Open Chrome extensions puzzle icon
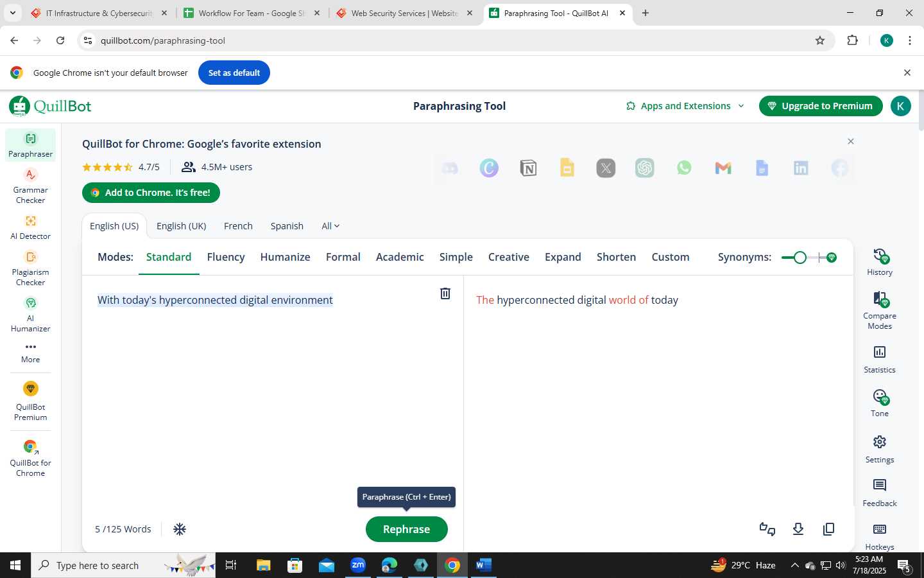This screenshot has height=578, width=924. 852,40
